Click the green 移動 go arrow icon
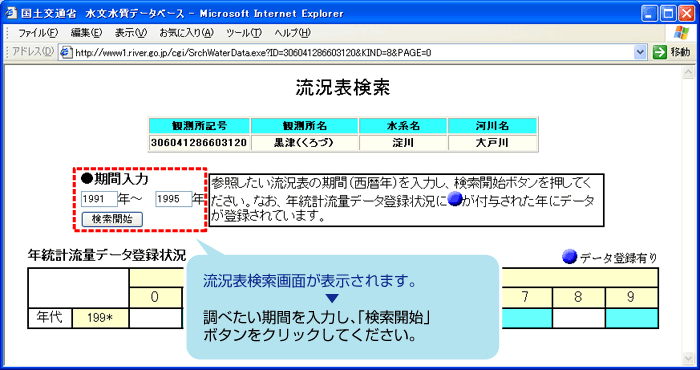 pyautogui.click(x=659, y=52)
